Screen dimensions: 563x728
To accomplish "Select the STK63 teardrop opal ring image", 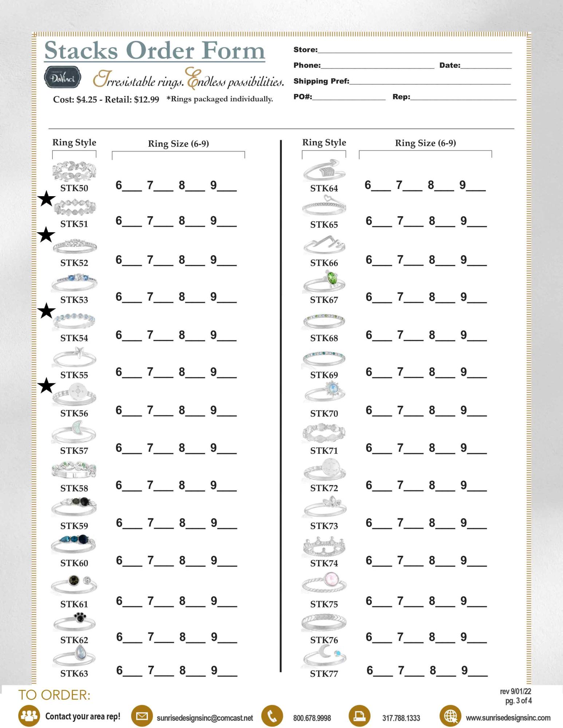I will [74, 656].
